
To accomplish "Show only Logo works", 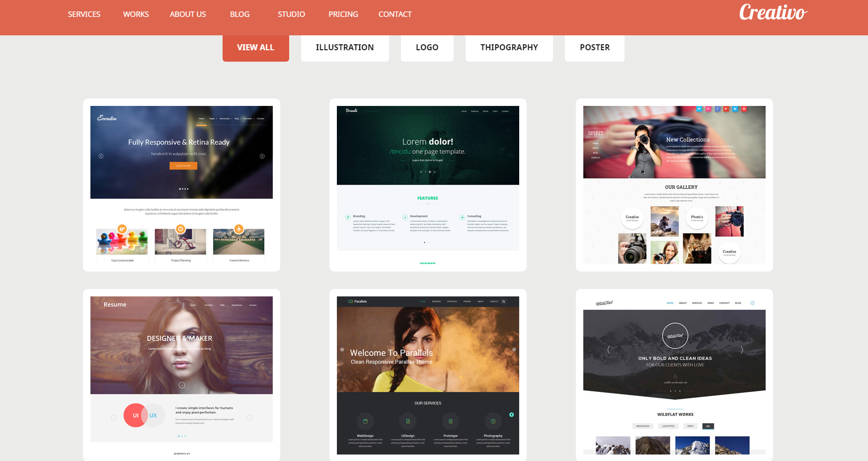I will coord(427,48).
